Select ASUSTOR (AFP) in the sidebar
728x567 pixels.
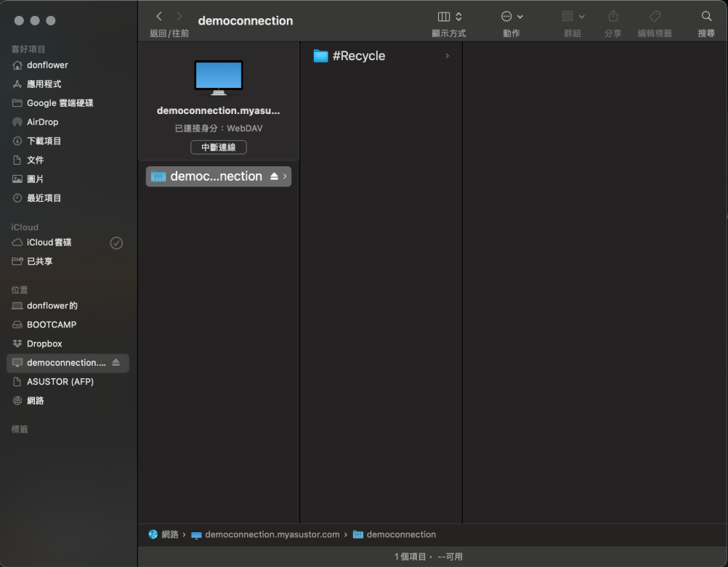point(60,382)
